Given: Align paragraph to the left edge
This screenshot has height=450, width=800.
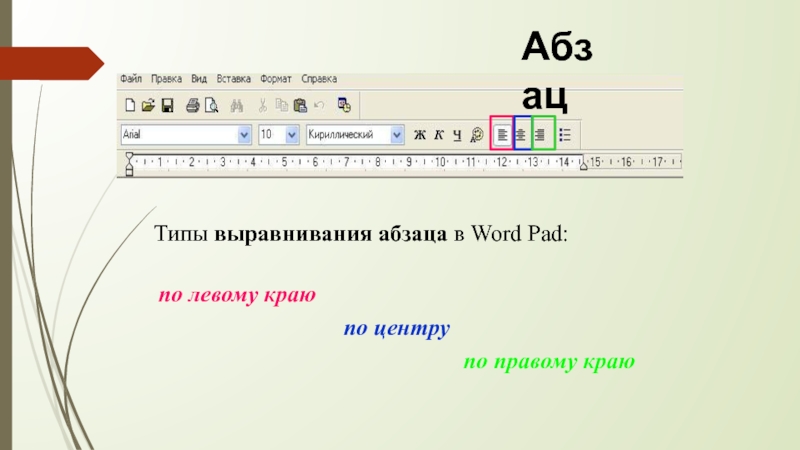Looking at the screenshot, I should click(x=502, y=135).
